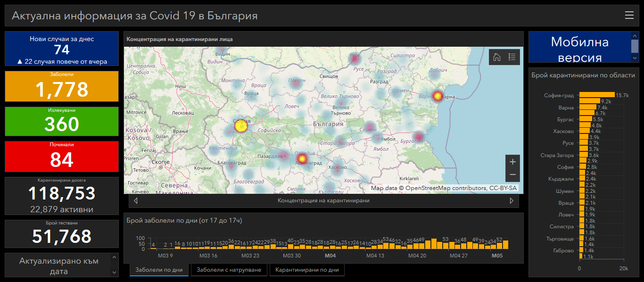Image resolution: width=644 pixels, height=282 pixels.
Task: Open the map legend list icon
Action: tap(512, 57)
